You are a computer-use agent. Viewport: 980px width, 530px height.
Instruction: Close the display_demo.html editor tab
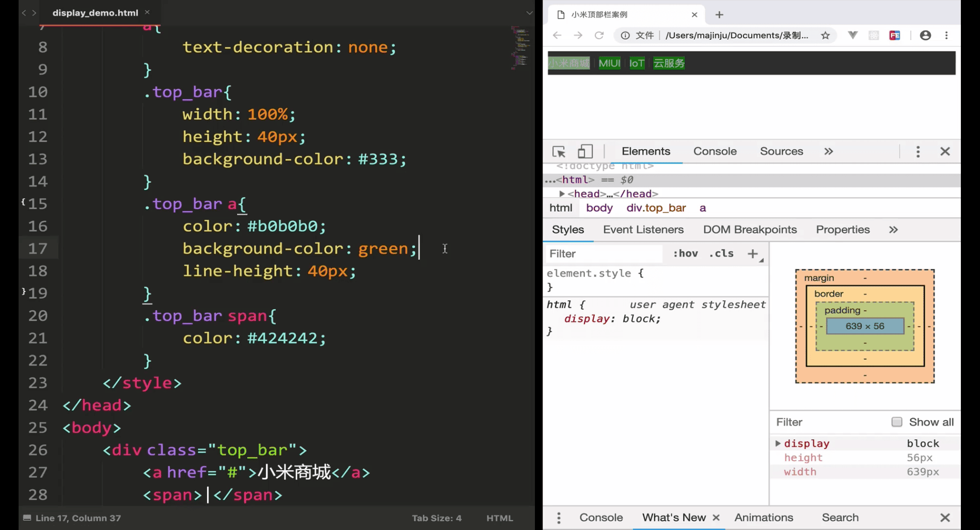pos(147,12)
